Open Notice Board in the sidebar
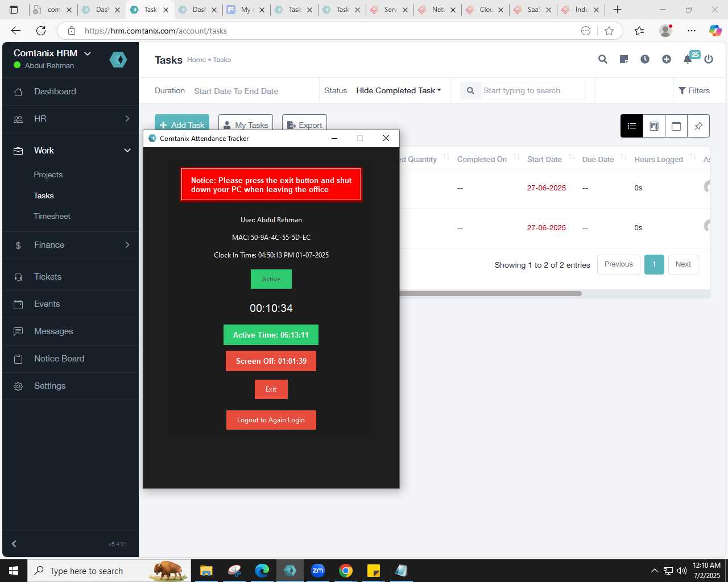The height and width of the screenshot is (582, 728). (x=71, y=359)
